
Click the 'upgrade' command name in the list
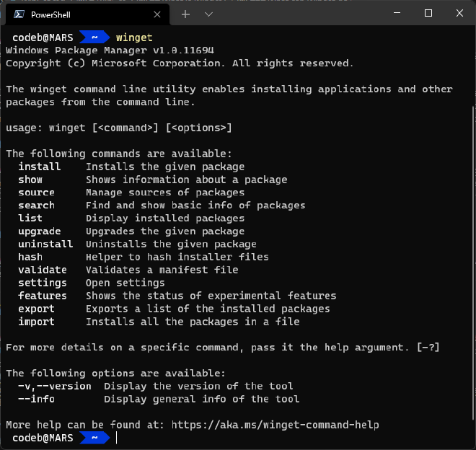point(40,231)
